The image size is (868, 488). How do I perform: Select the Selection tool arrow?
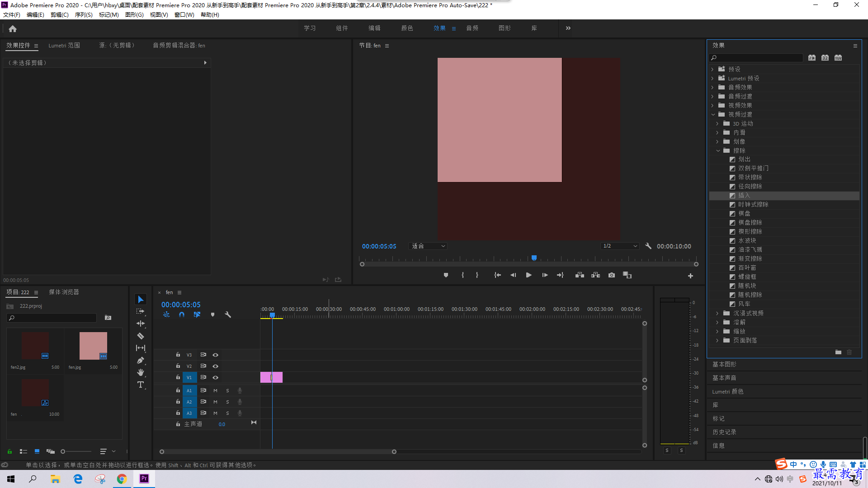141,300
